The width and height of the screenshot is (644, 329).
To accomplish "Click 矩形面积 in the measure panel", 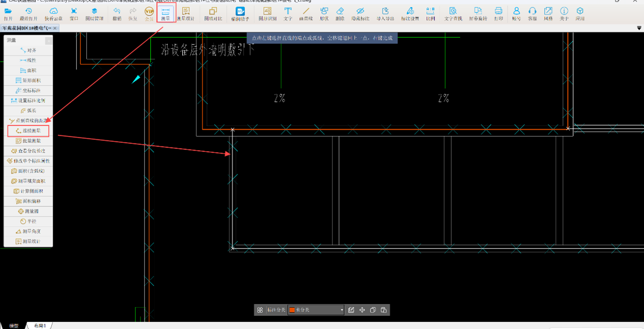I will 28,81.
